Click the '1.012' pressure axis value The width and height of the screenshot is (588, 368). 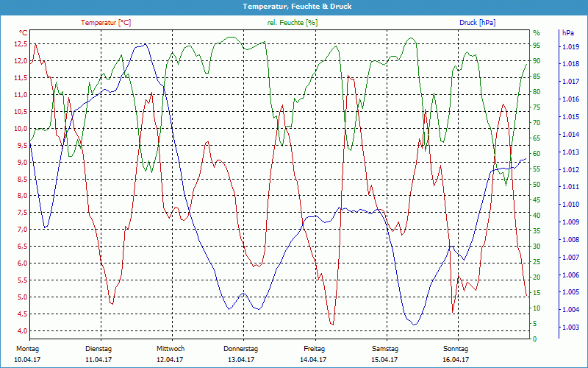point(570,170)
